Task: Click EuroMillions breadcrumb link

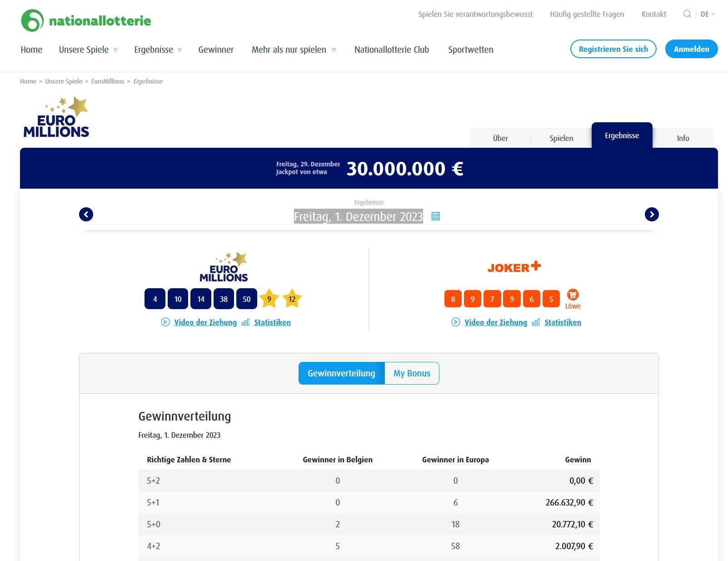Action: tap(108, 81)
